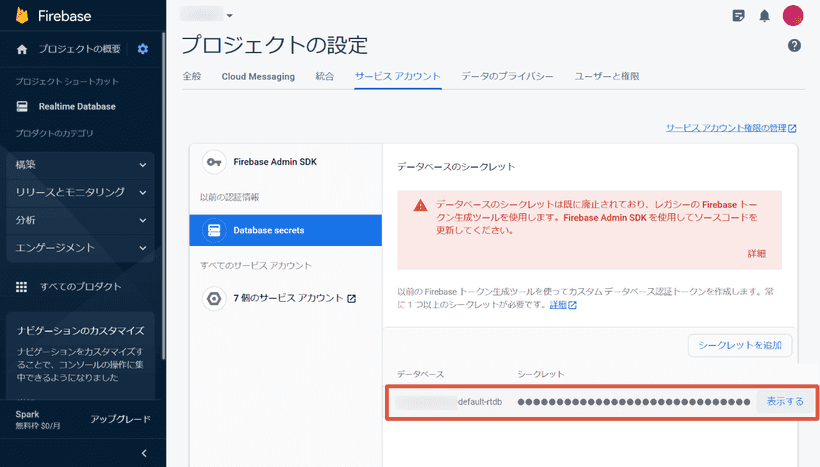Select サービス アカウント tab
This screenshot has width=820, height=467.
tap(398, 76)
